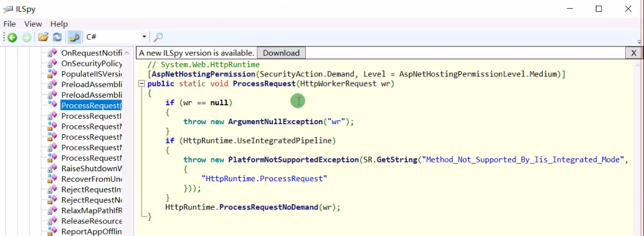
Task: Click the toolbar drag grip handle
Action: (x=4, y=38)
